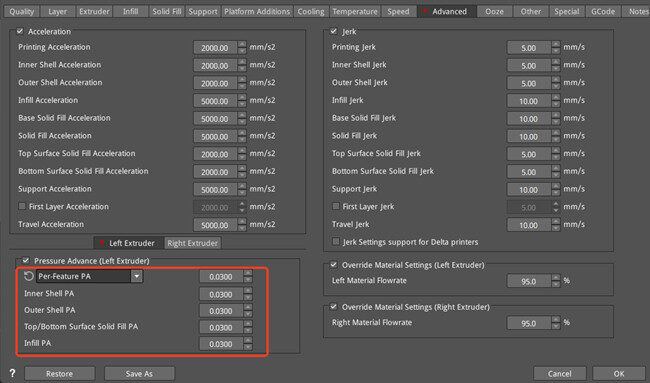Click the Top/Bottom Surface Solid Fill PA field

click(221, 327)
